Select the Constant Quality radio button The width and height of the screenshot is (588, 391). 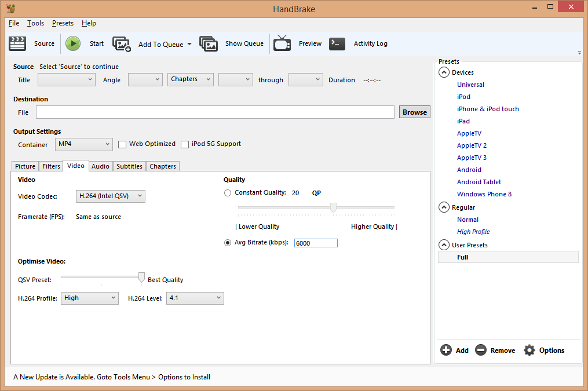point(228,193)
